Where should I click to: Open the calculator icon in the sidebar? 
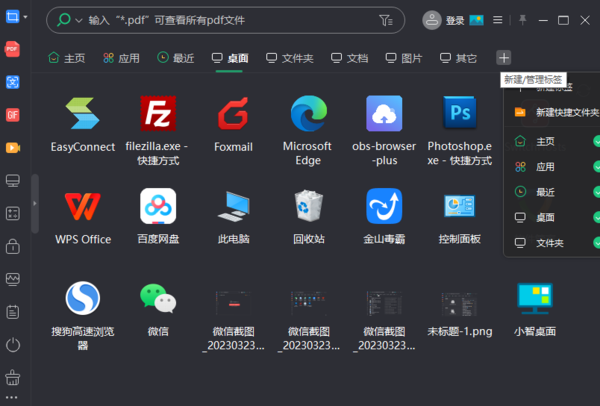13,214
